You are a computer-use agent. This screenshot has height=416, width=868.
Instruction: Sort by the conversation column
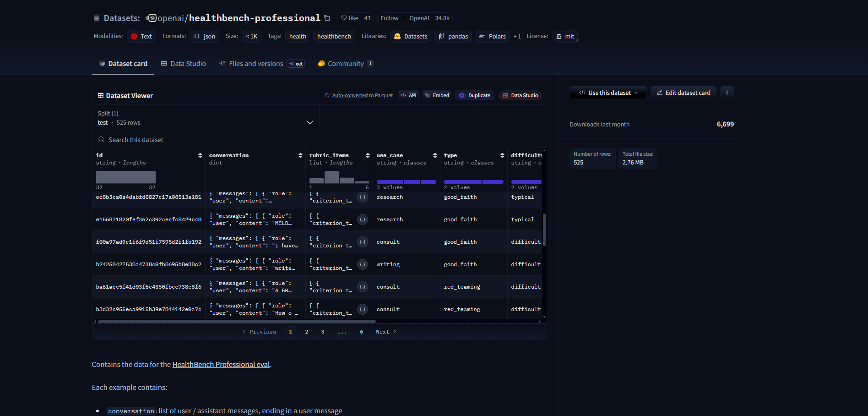point(300,155)
